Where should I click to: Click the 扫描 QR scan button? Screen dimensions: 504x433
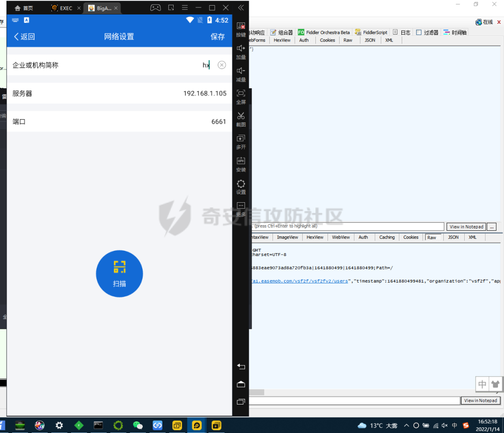click(x=119, y=273)
